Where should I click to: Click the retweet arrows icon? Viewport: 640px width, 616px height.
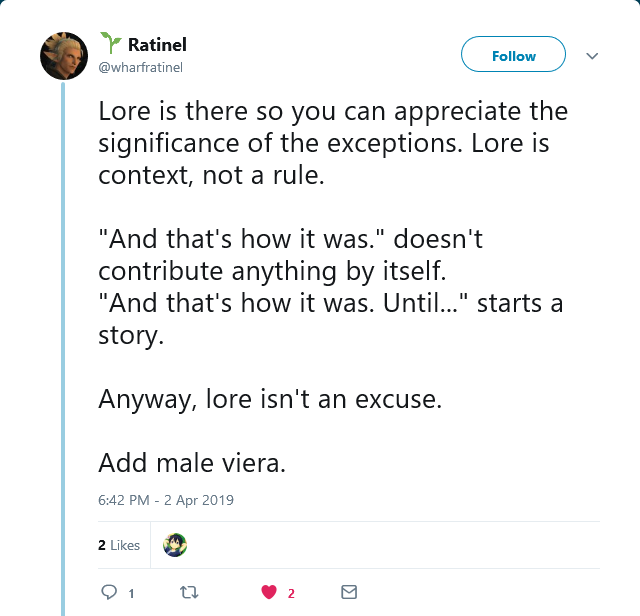189,592
